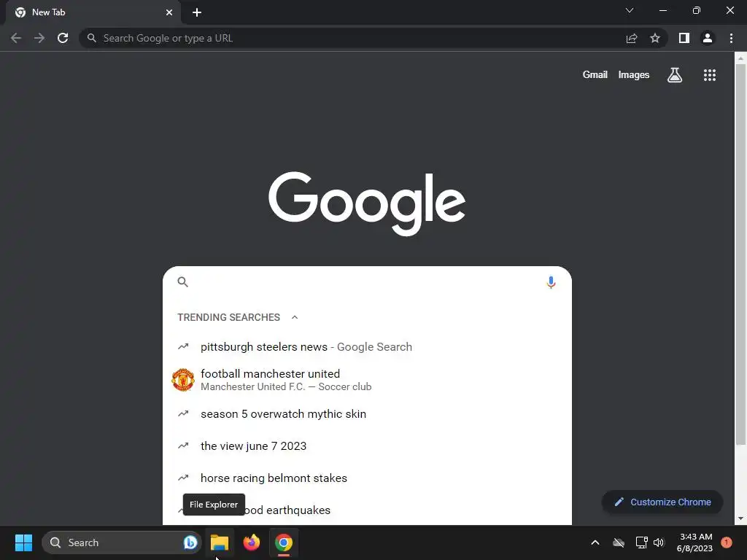The image size is (747, 560).
Task: Click the forward navigation arrow
Action: click(x=39, y=38)
